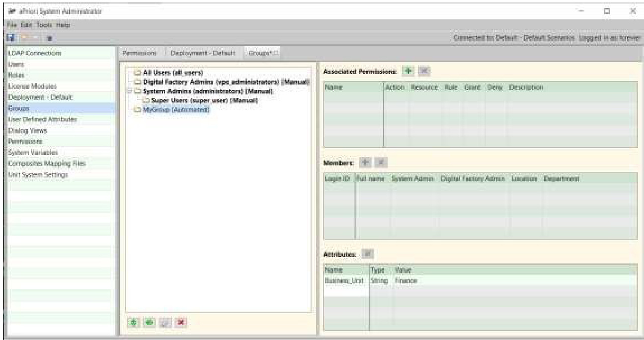Collapse the System Admins tree node

tap(130, 91)
